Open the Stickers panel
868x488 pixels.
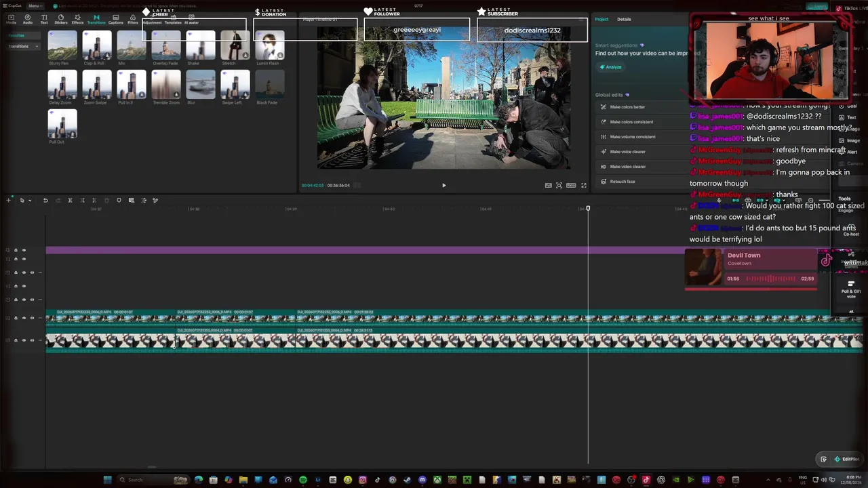(61, 19)
